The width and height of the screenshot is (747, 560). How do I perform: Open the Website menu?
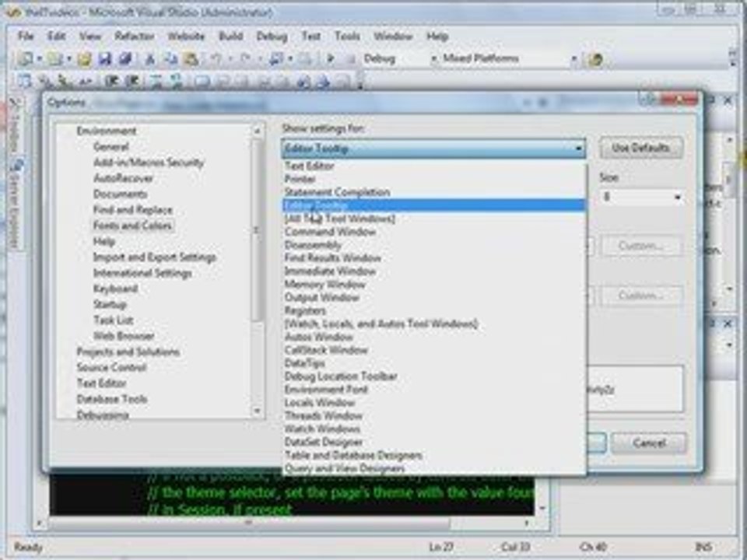click(x=186, y=37)
